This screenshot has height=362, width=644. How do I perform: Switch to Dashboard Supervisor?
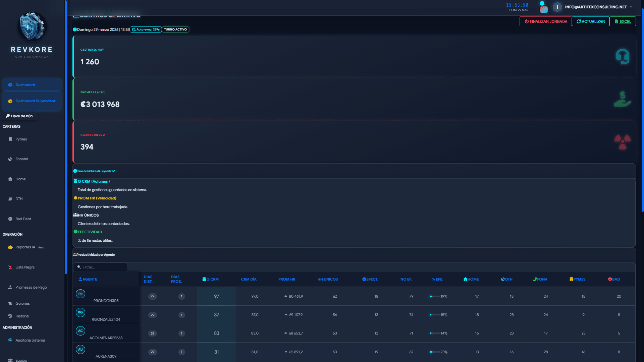[35, 101]
